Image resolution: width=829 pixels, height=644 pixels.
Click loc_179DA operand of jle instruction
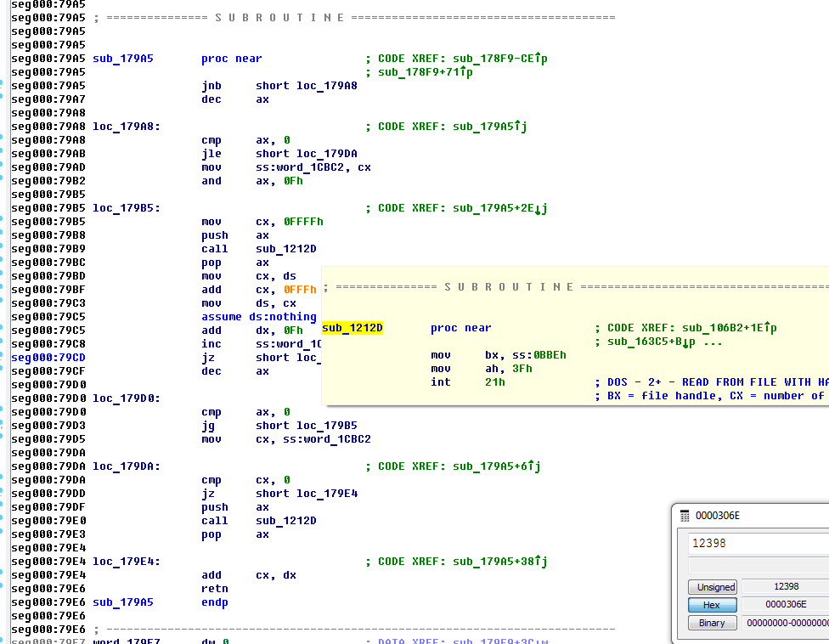[326, 154]
